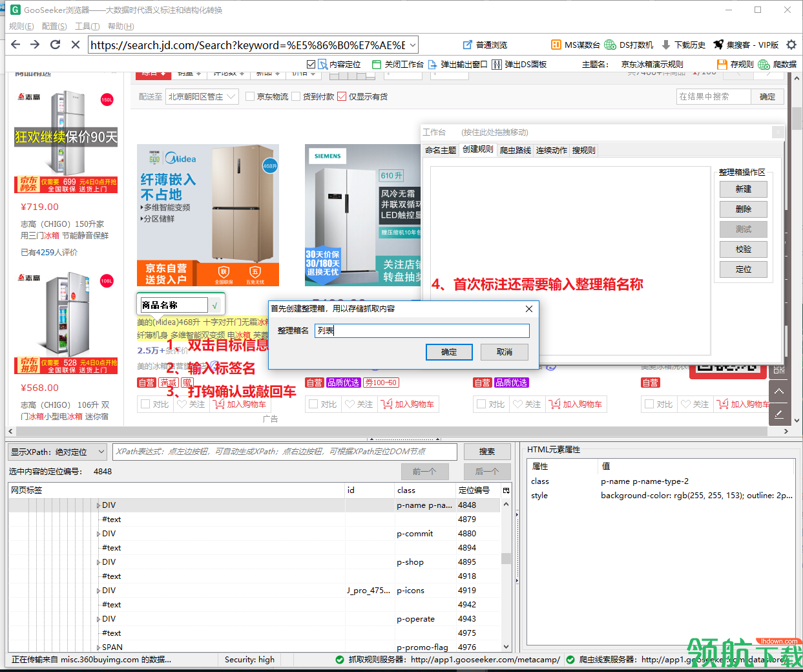Click 校验 in 整理箱操作区
The height and width of the screenshot is (672, 803).
(x=744, y=249)
